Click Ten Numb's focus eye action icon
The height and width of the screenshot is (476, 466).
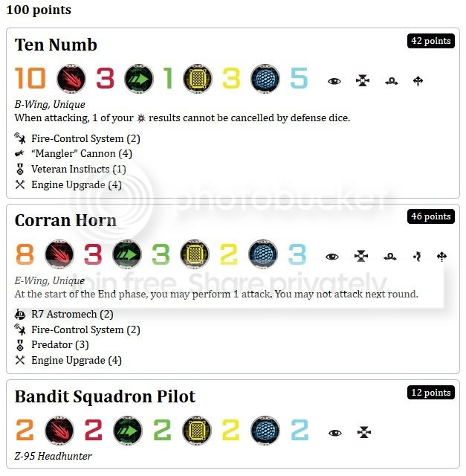tap(334, 81)
